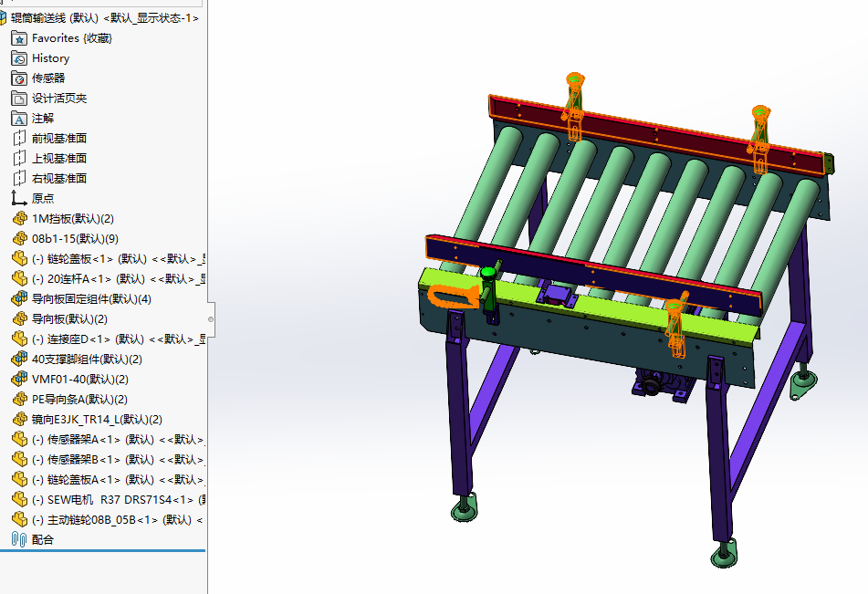868x594 pixels.
Task: Click the 1M挡板 part icon
Action: [19, 219]
